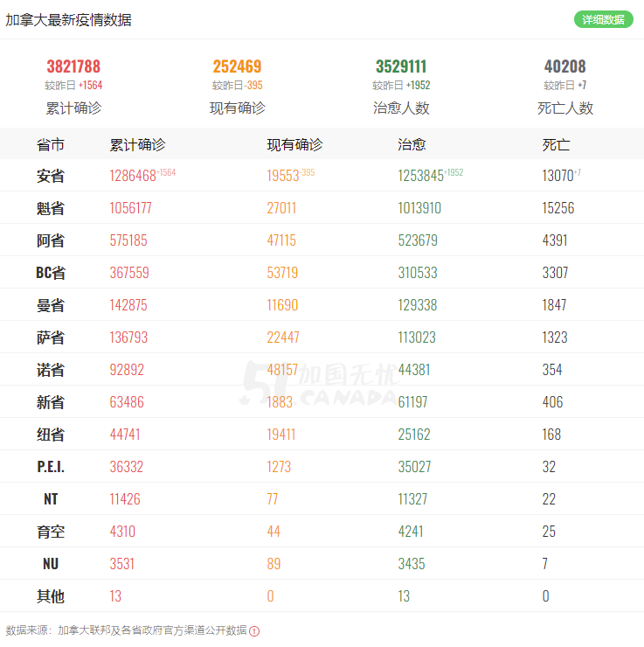Click 纽省 active cases 19411

281,435
